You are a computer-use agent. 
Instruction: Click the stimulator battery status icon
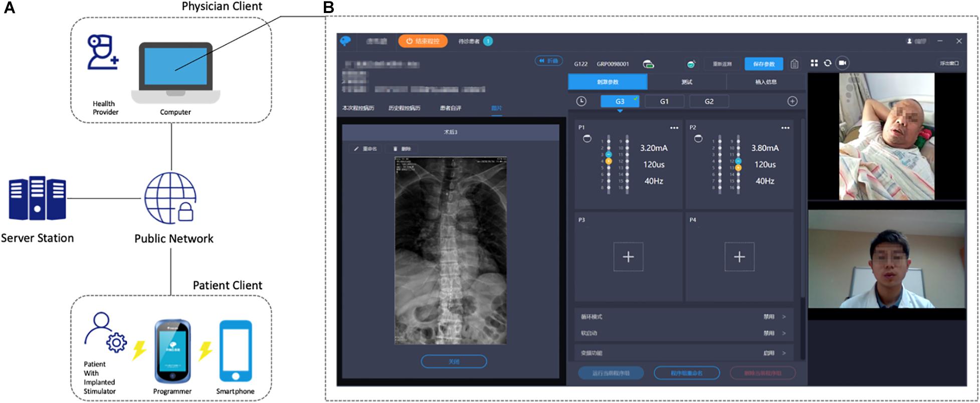(648, 64)
